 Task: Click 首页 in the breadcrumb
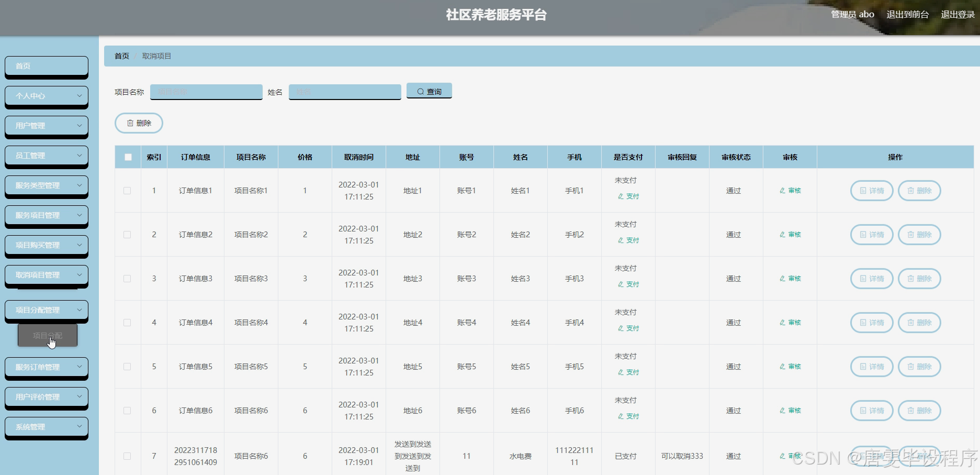(x=122, y=56)
